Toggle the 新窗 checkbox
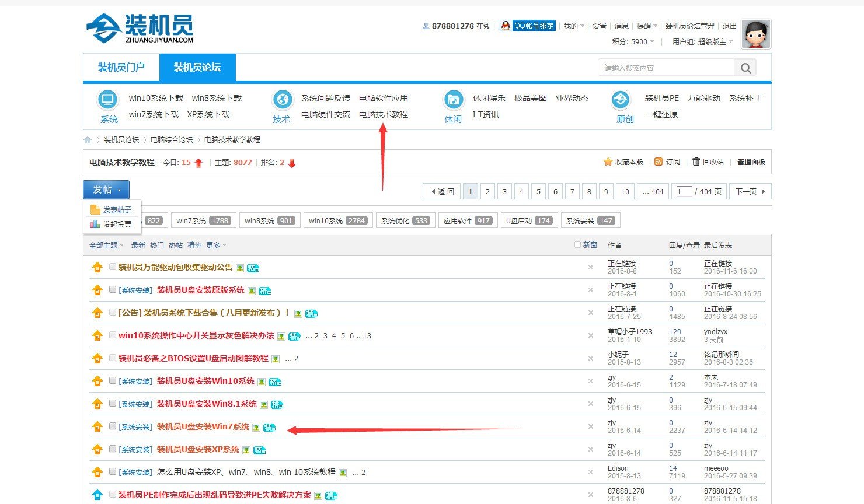Viewport: 864px width, 504px height. click(578, 245)
